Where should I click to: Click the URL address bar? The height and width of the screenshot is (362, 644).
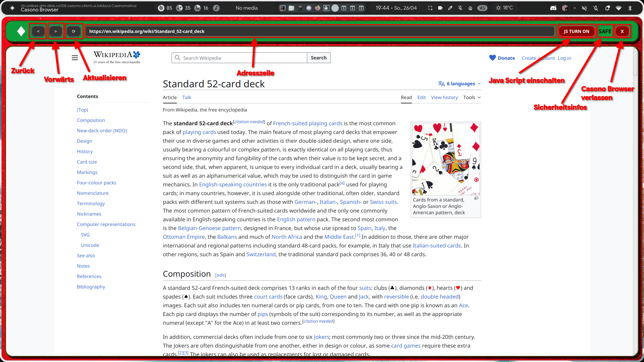320,31
